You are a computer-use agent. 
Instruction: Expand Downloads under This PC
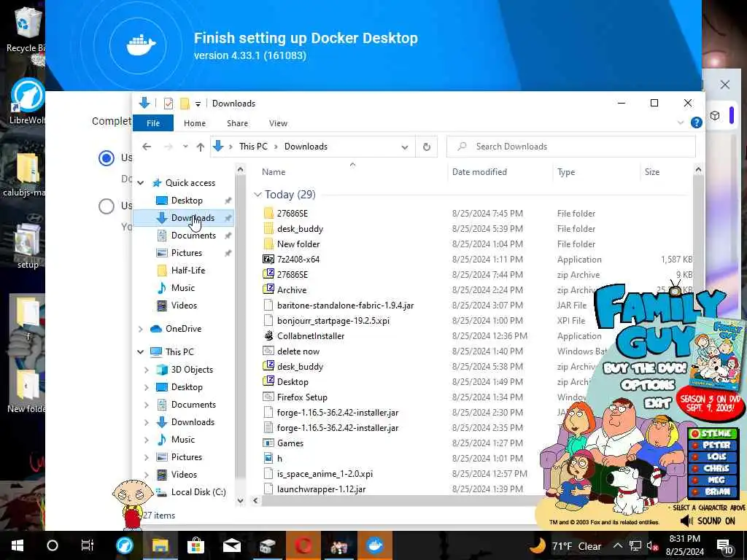tap(147, 422)
